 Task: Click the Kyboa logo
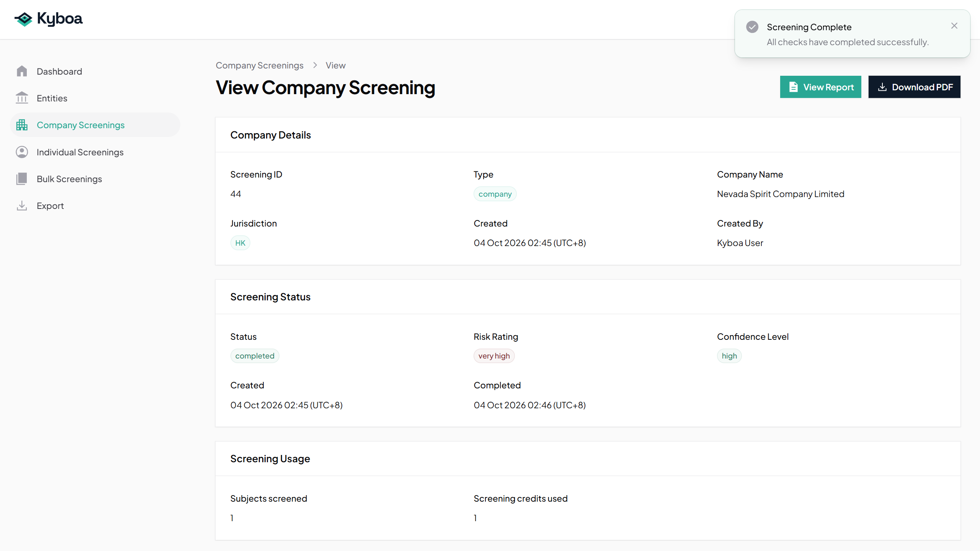(48, 19)
